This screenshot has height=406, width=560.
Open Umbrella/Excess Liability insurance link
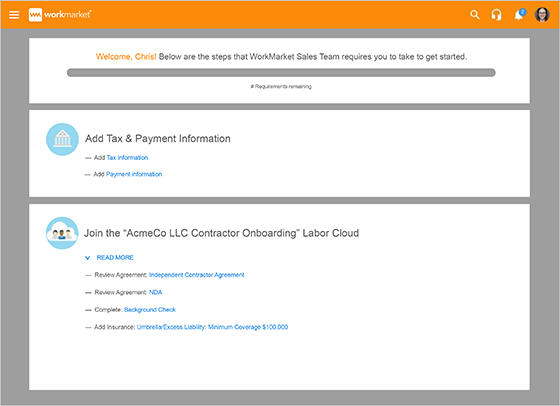(x=212, y=327)
